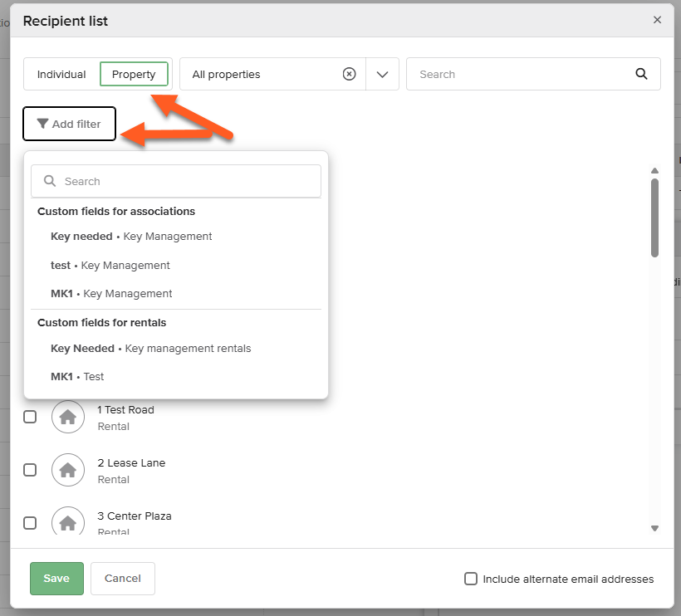Select the Property tab

(x=134, y=74)
